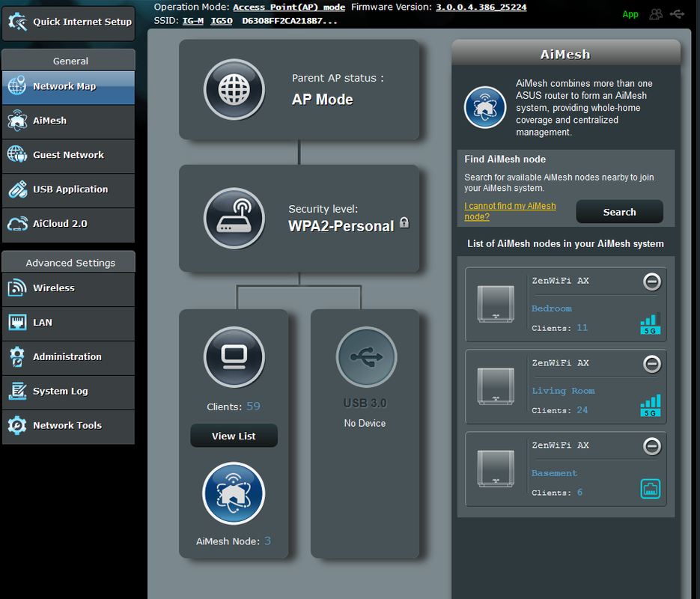Open AiCloud 2.0 page
This screenshot has width=700, height=599.
point(68,225)
